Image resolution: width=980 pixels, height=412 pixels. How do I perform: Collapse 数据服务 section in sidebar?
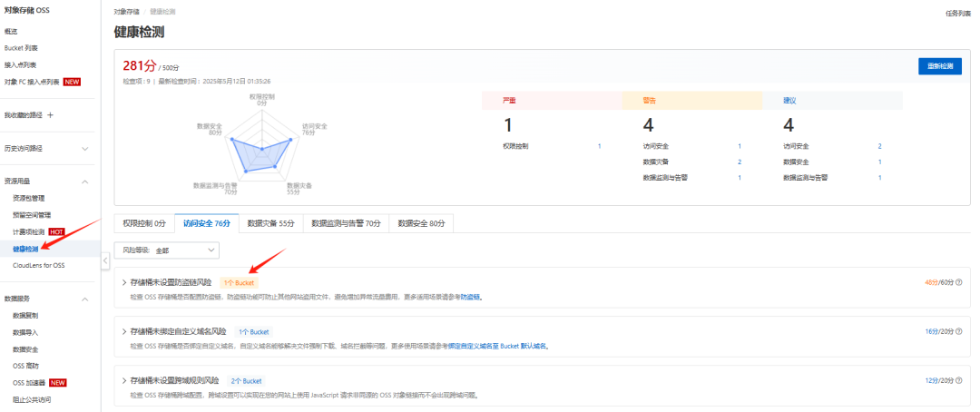[85, 299]
